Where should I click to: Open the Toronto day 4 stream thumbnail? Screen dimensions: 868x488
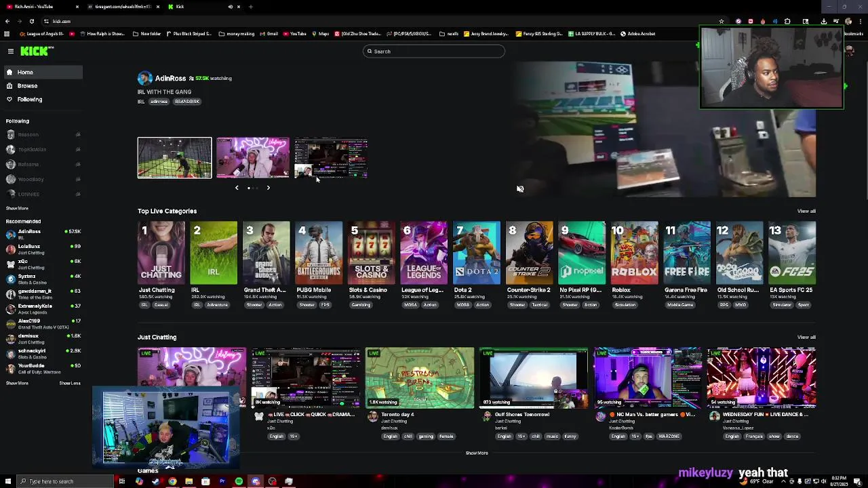pyautogui.click(x=420, y=378)
